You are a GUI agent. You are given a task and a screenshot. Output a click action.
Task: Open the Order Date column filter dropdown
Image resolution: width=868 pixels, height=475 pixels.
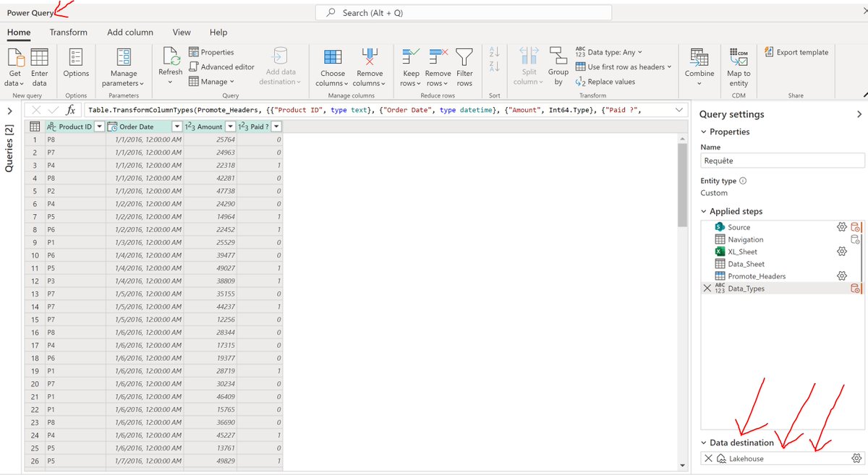177,127
